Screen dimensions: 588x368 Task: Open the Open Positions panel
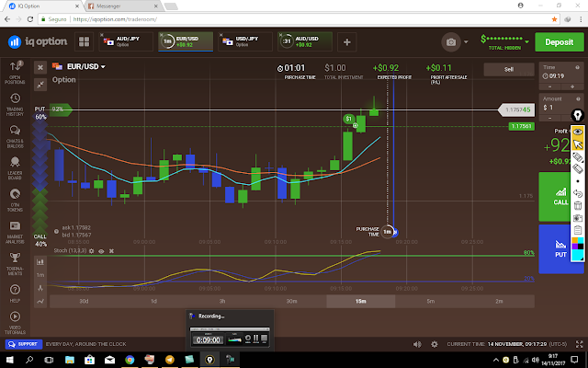(x=15, y=72)
